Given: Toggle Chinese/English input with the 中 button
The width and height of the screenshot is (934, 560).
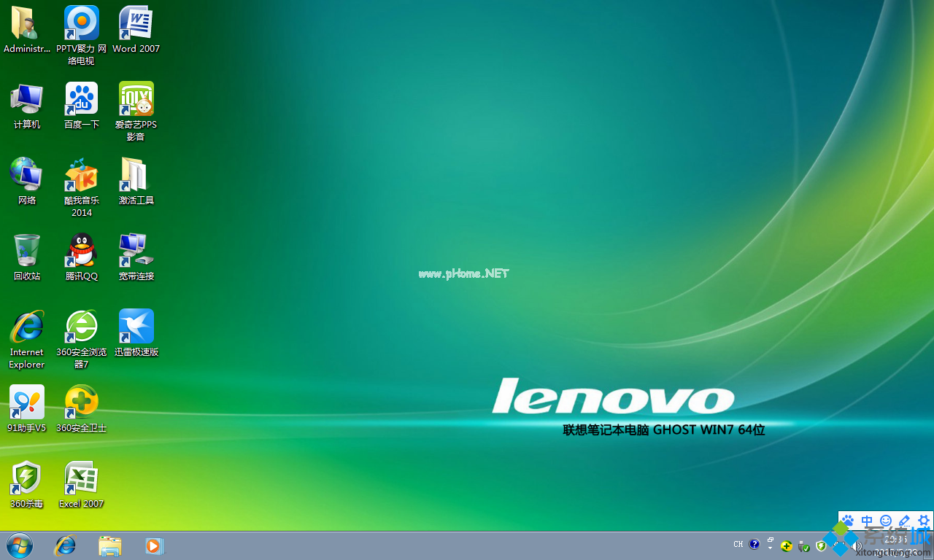Looking at the screenshot, I should [x=867, y=521].
